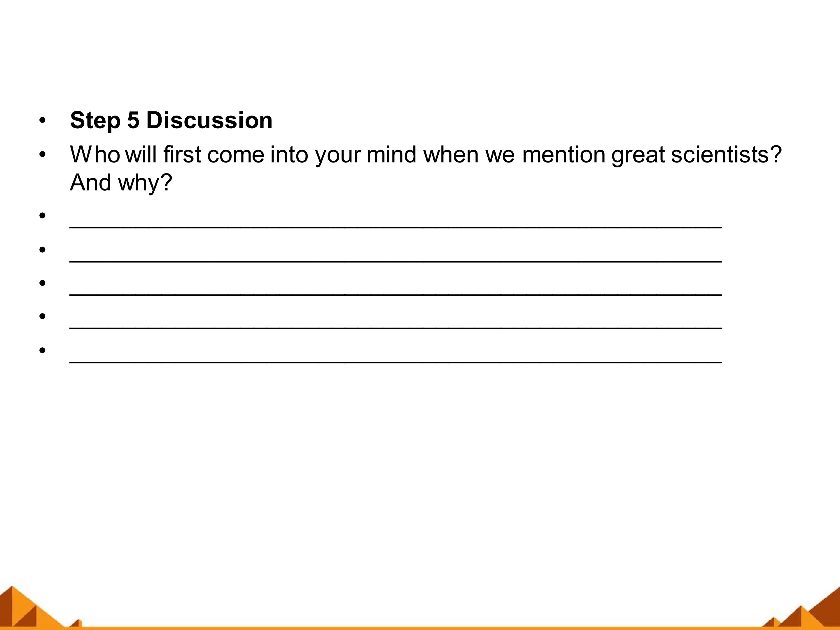Image resolution: width=840 pixels, height=630 pixels.
Task: Click the bullet before the last blank line
Action: tap(42, 350)
